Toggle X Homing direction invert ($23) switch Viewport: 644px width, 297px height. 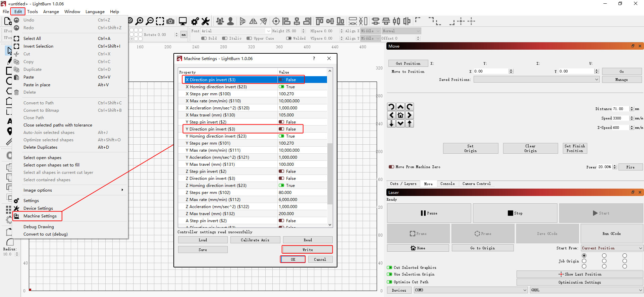tap(281, 87)
